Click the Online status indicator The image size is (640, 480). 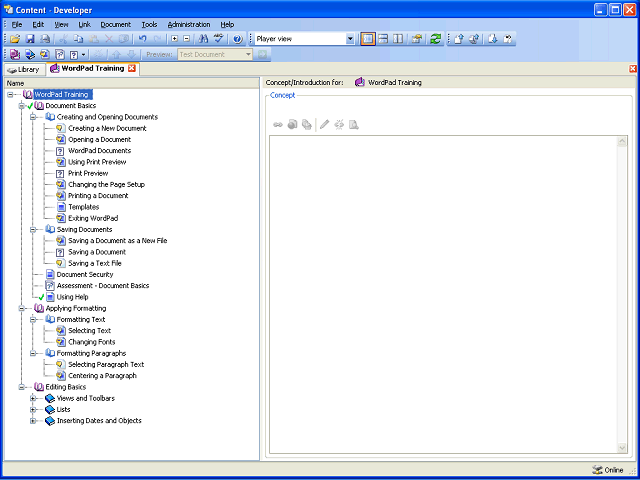click(608, 470)
